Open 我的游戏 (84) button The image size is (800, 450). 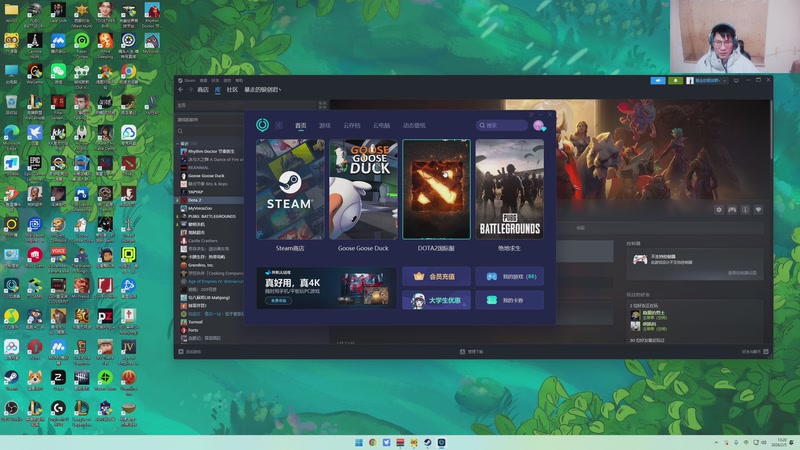(x=509, y=276)
